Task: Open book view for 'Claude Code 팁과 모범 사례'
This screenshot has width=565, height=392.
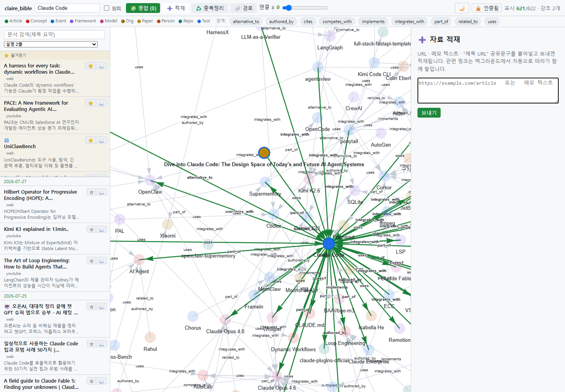Action: pyautogui.click(x=102, y=344)
